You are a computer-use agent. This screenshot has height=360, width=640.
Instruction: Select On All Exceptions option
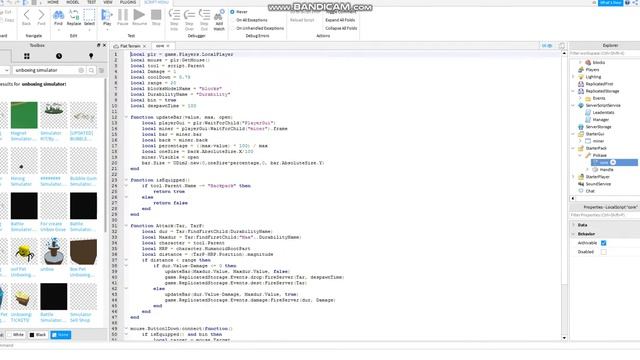[249, 20]
